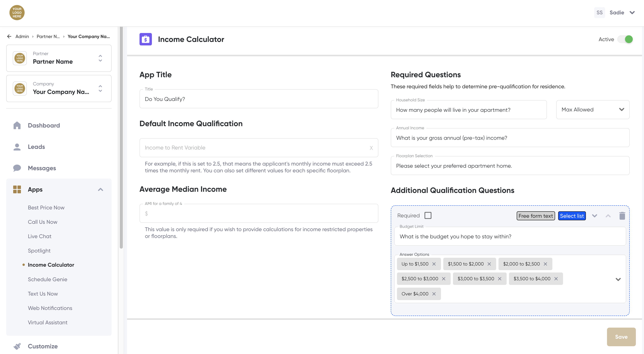Move question up with chevron-up icon
The height and width of the screenshot is (354, 644).
608,216
